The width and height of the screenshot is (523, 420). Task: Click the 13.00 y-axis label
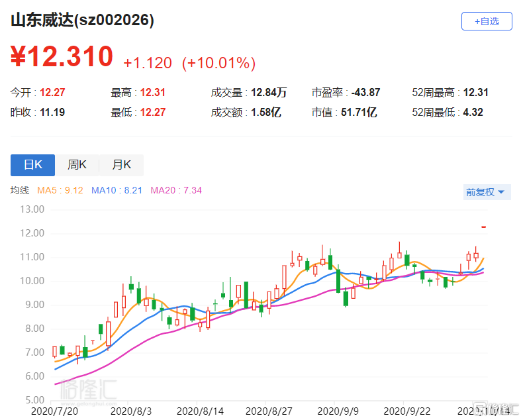click(x=32, y=209)
